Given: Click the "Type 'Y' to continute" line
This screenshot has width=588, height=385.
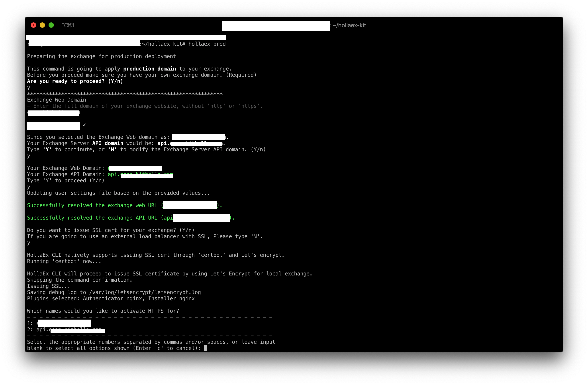Looking at the screenshot, I should [x=146, y=149].
